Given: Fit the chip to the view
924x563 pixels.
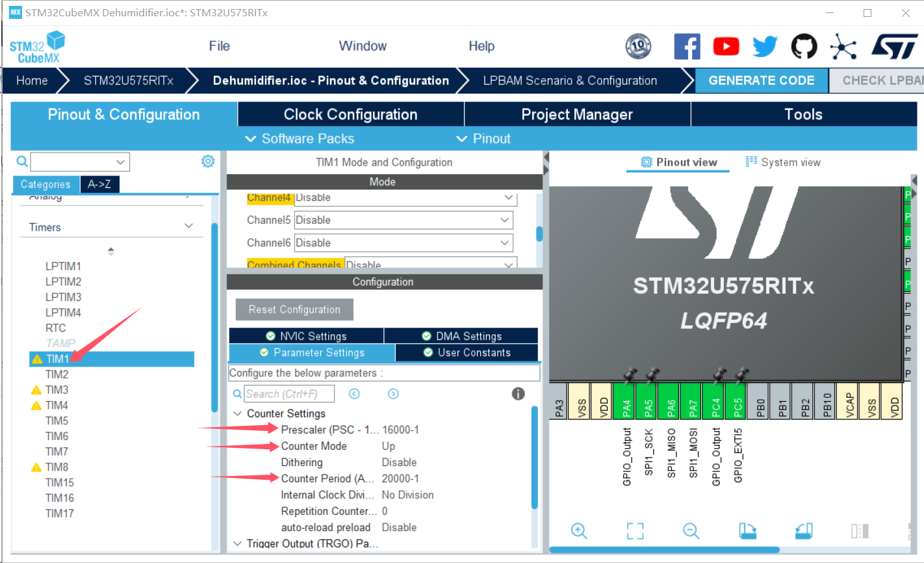Looking at the screenshot, I should [x=635, y=531].
